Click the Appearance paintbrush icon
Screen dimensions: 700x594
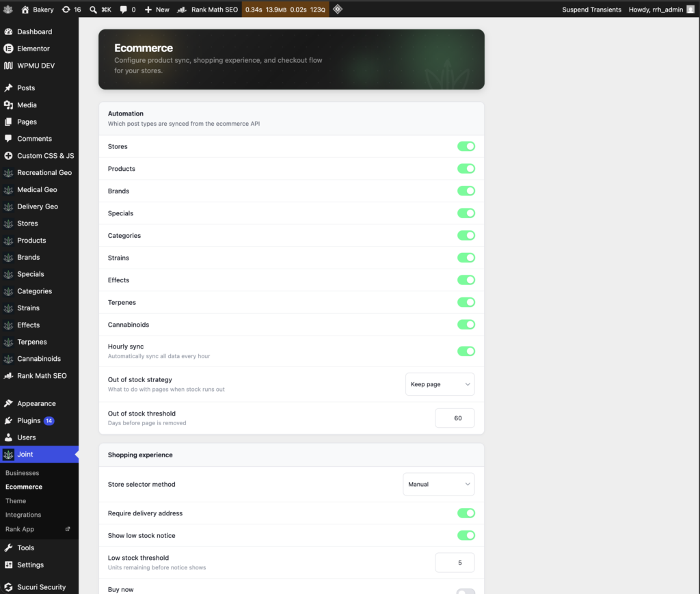click(x=8, y=403)
